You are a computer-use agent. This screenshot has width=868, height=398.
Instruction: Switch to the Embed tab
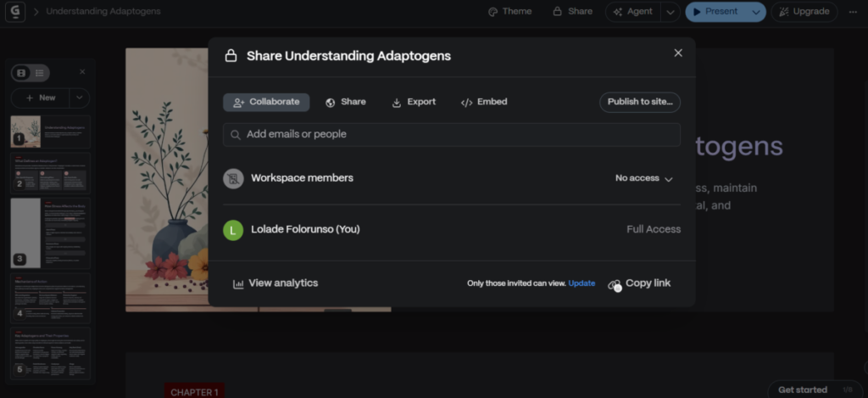pyautogui.click(x=483, y=102)
